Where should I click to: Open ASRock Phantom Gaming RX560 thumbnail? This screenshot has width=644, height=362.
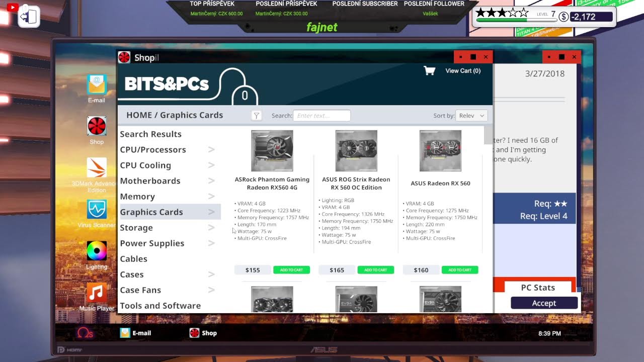(x=272, y=151)
